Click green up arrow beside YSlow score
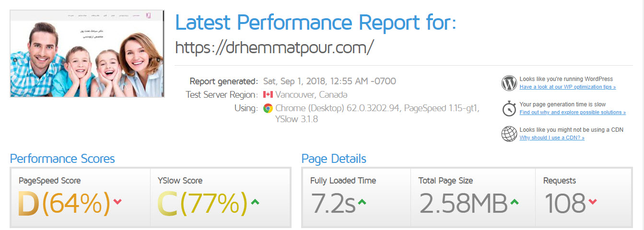 click(x=255, y=202)
